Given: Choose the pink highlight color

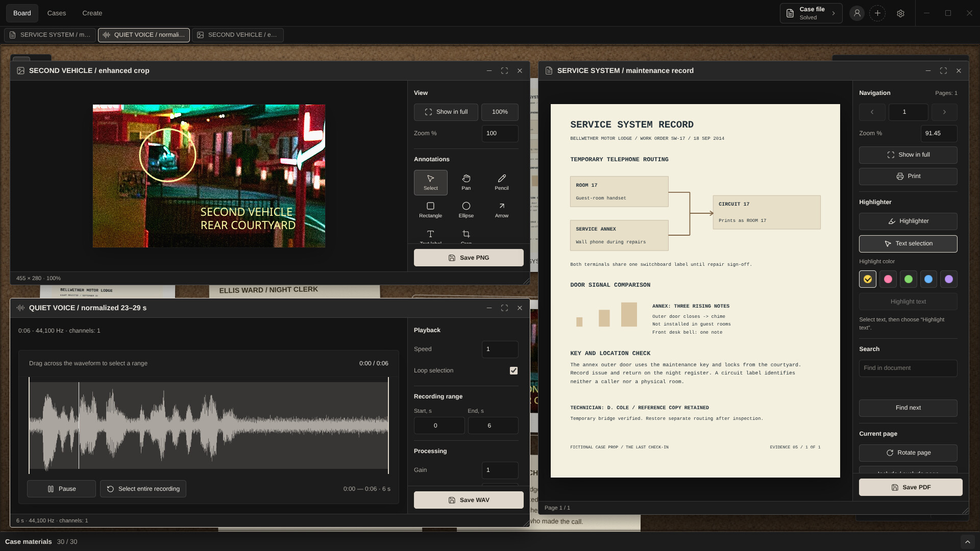Looking at the screenshot, I should (888, 279).
